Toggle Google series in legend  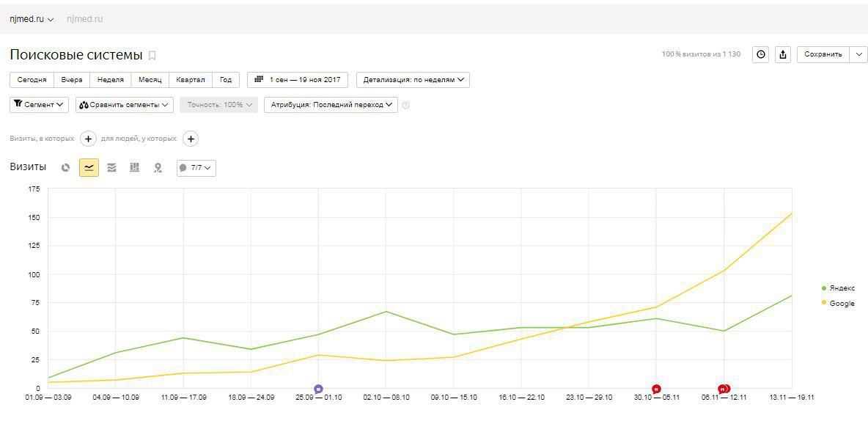click(838, 303)
